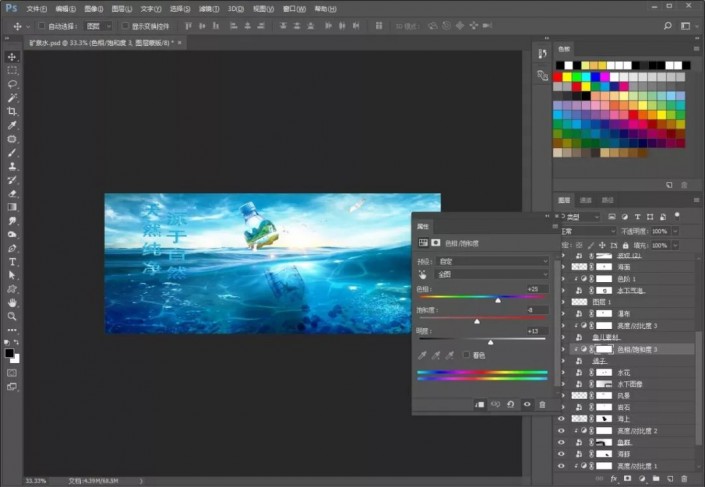The image size is (705, 487).
Task: Open the 文件(F) menu
Action: point(36,9)
